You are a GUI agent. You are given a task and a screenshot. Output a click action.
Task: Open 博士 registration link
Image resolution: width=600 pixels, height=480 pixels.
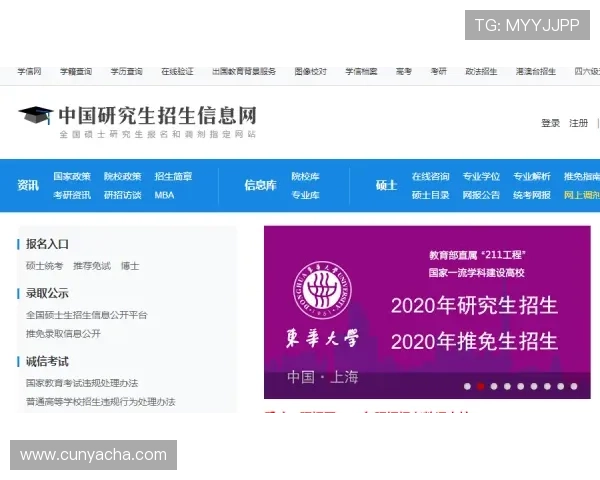(x=130, y=266)
